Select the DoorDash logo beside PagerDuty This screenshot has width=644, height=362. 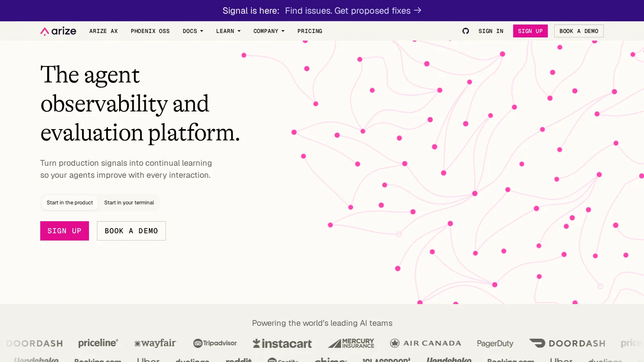point(567,343)
